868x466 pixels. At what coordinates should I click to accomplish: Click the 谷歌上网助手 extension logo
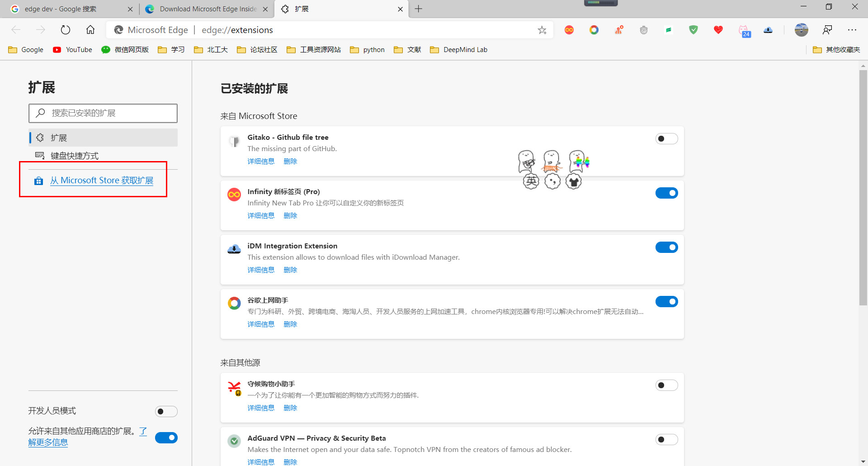234,303
